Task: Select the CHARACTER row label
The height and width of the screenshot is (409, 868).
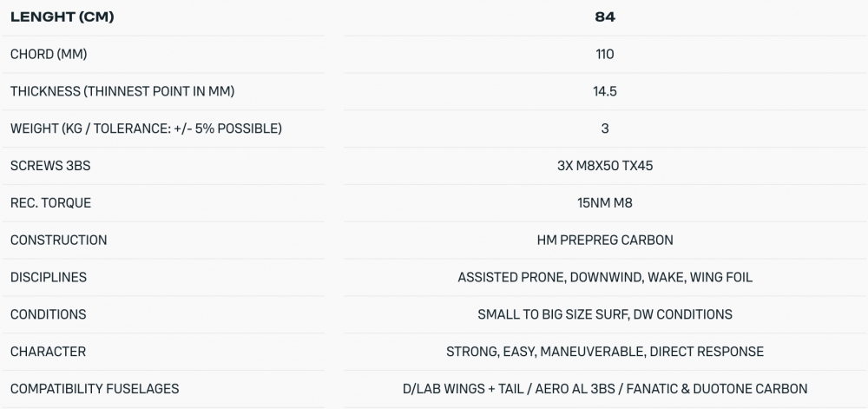Action: [x=48, y=352]
